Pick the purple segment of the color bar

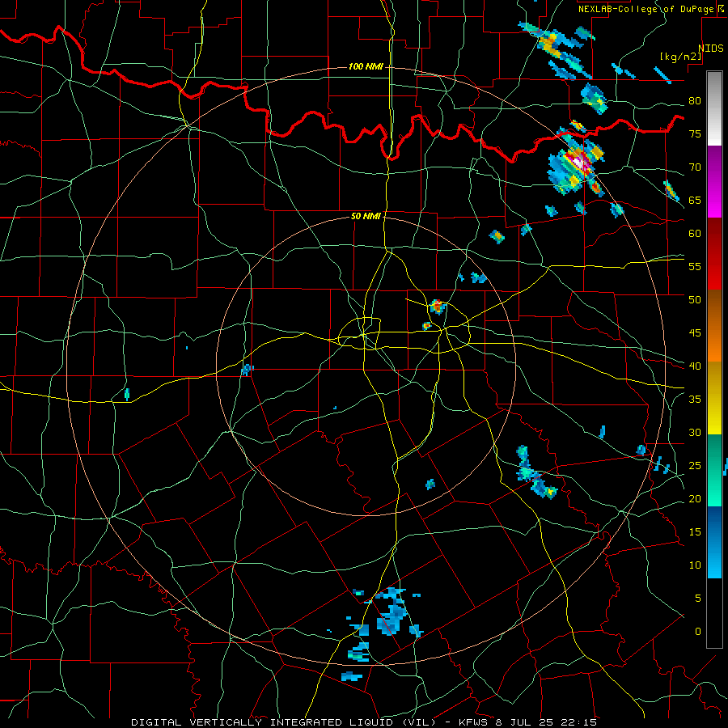coord(714,181)
